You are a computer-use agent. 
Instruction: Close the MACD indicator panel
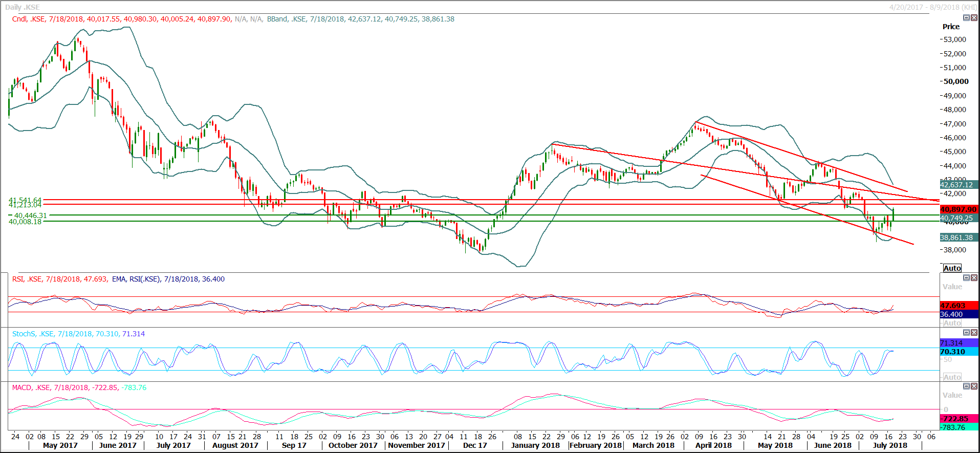click(974, 386)
